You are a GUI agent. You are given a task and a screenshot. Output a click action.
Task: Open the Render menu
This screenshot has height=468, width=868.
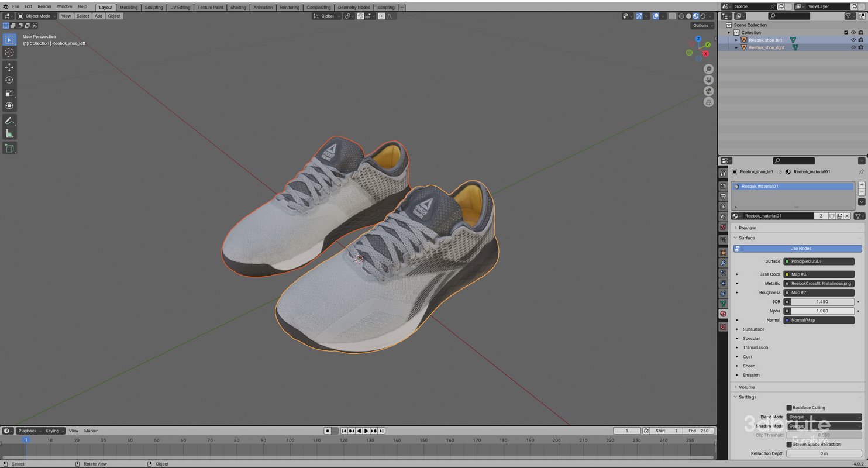pos(44,6)
